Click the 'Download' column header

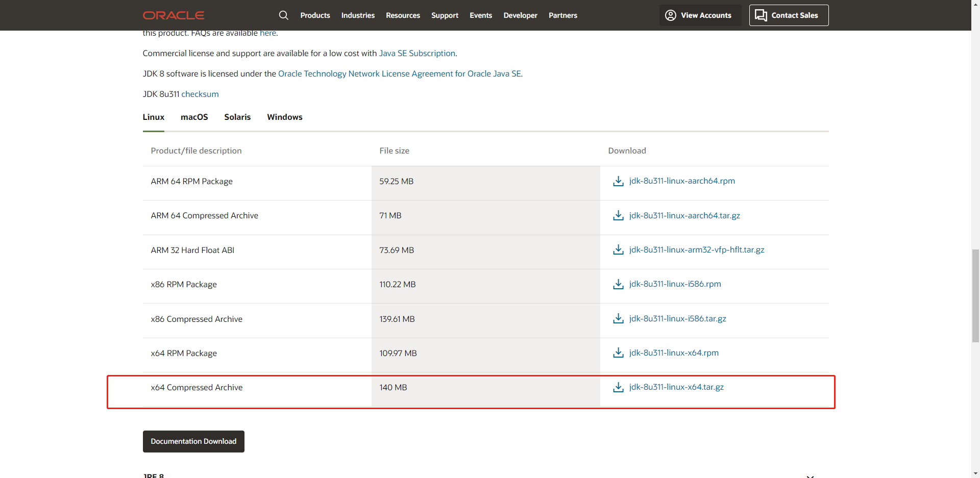coord(627,150)
